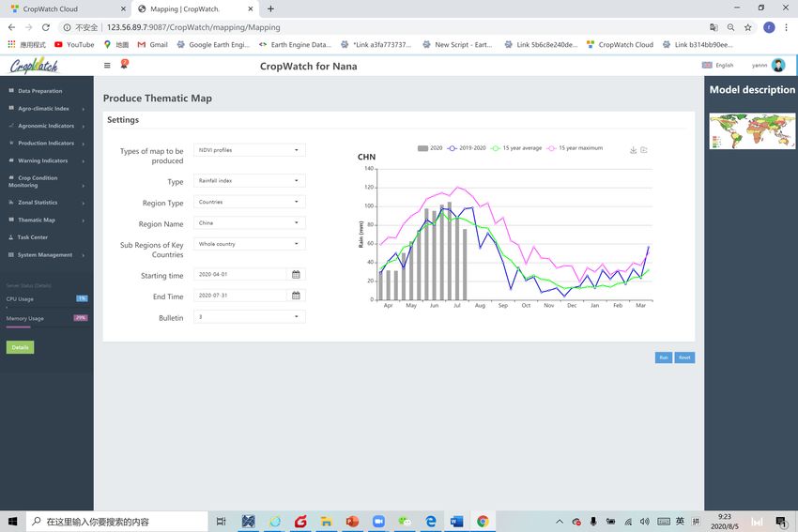Open the Sub Regions dropdown showing Whole country
Viewport: 798px width, 532px height.
pos(250,244)
